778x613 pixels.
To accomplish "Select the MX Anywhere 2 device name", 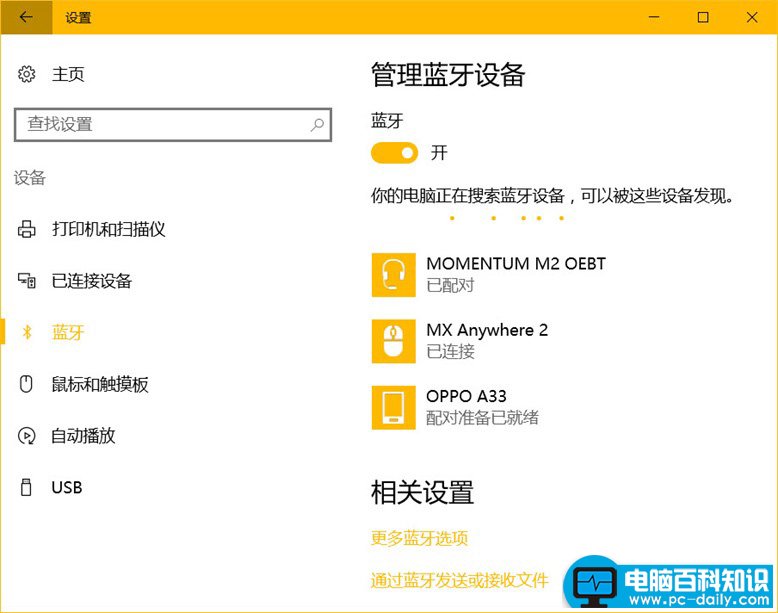I will point(487,331).
